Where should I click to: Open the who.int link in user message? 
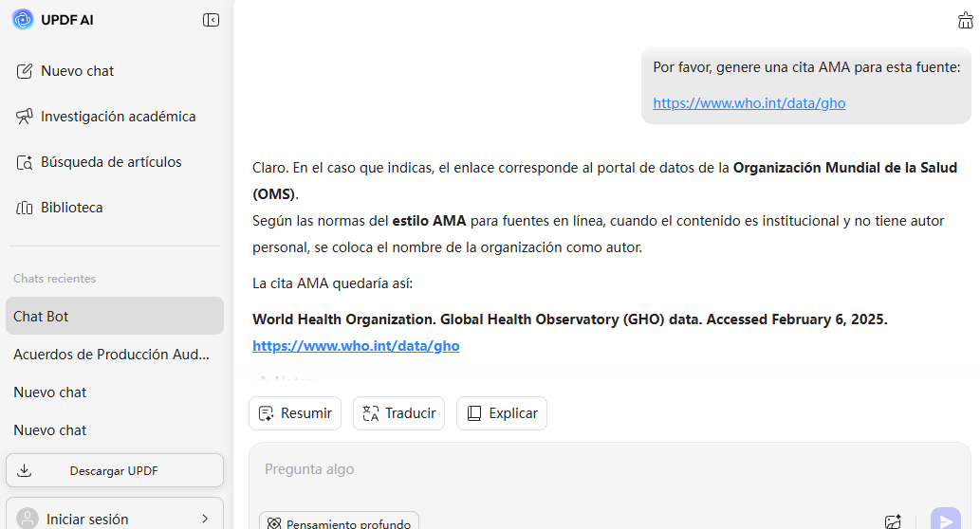749,103
